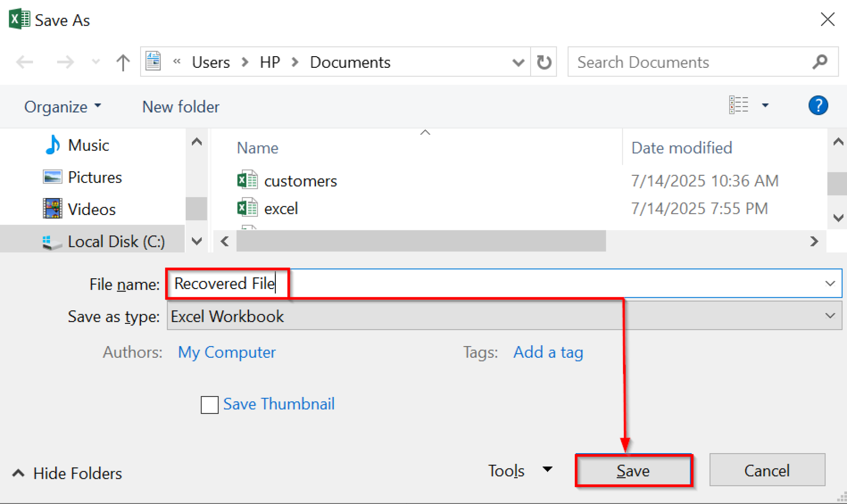Click the back navigation arrow

click(x=25, y=62)
